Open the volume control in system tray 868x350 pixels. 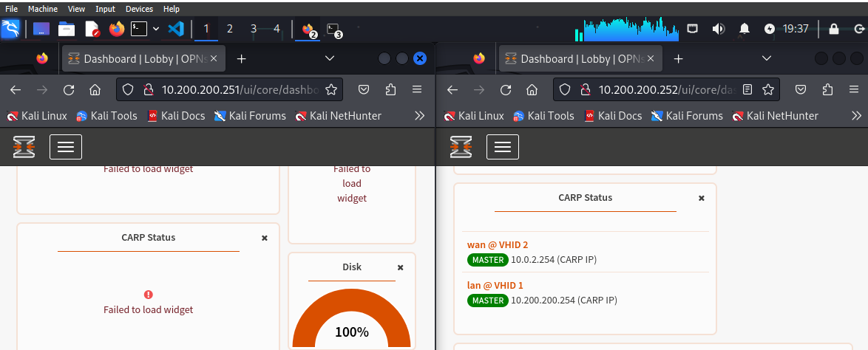pyautogui.click(x=719, y=29)
